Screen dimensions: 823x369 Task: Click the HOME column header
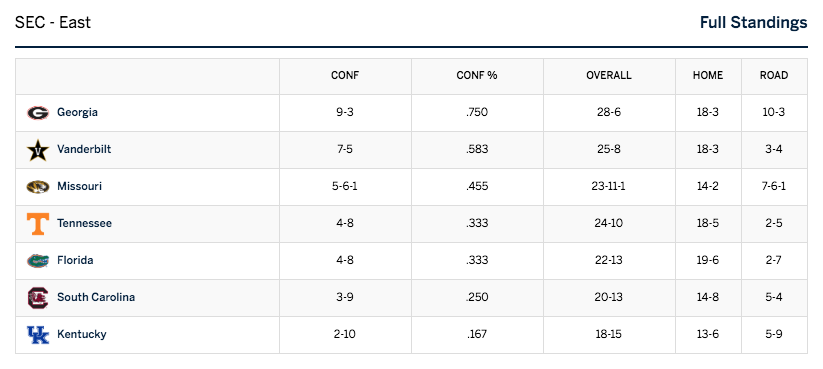pos(708,76)
